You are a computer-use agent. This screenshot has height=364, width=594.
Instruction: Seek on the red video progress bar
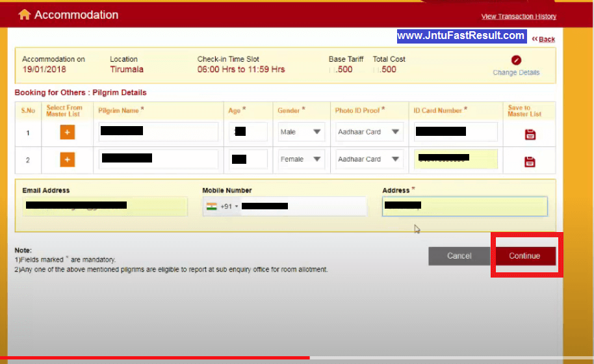(x=155, y=357)
